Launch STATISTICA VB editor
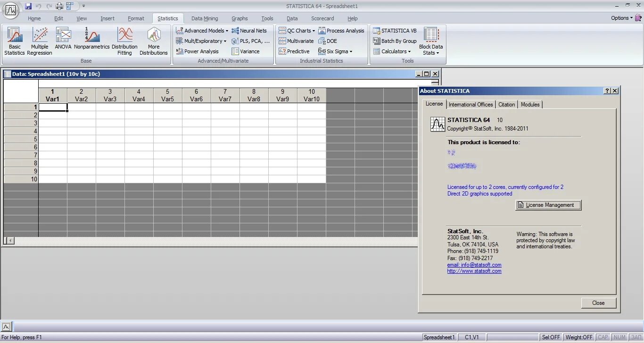Screen dimensions: 644x343 coord(395,31)
